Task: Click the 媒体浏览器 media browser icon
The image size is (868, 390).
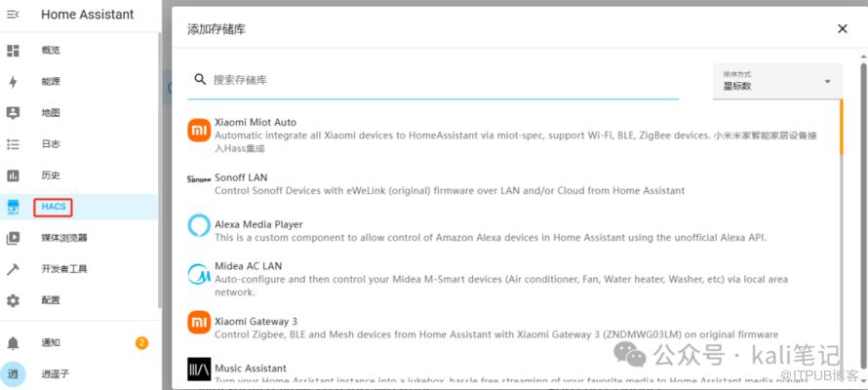Action: point(14,238)
